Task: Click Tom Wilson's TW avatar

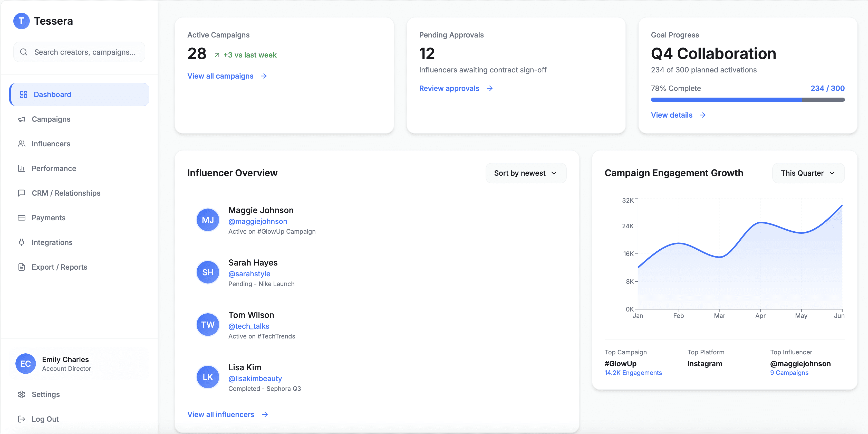Action: click(x=208, y=324)
